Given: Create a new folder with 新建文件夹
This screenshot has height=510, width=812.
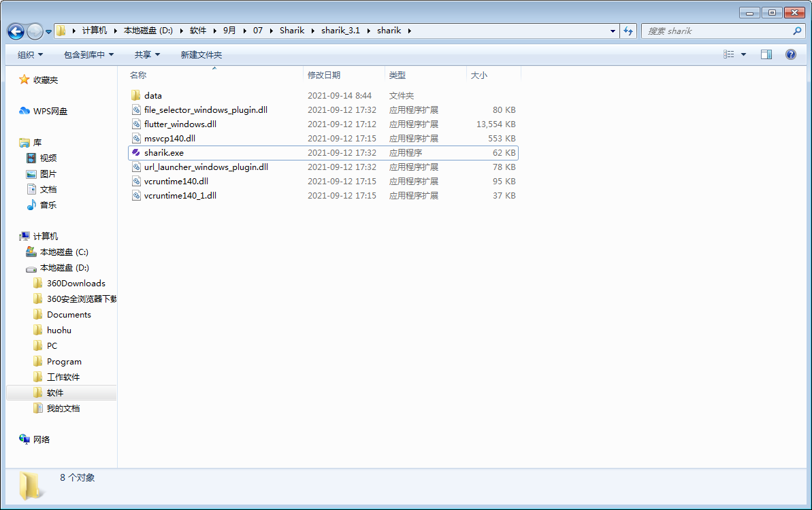Looking at the screenshot, I should [x=201, y=55].
